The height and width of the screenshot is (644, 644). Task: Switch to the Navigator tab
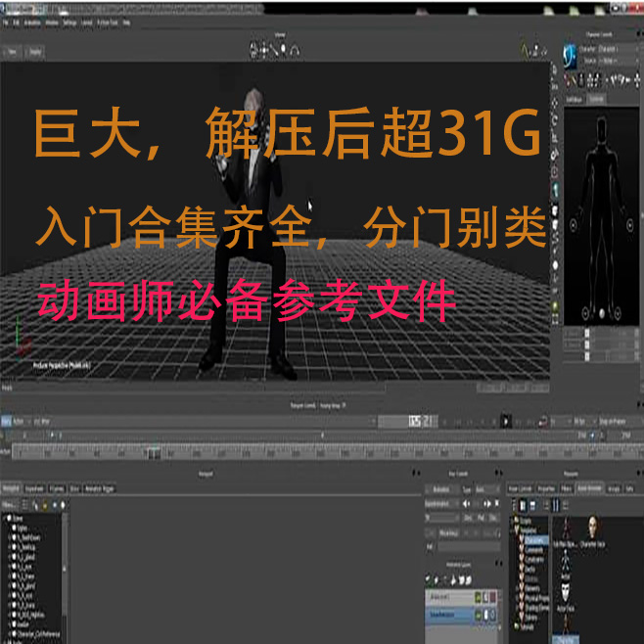click(11, 488)
